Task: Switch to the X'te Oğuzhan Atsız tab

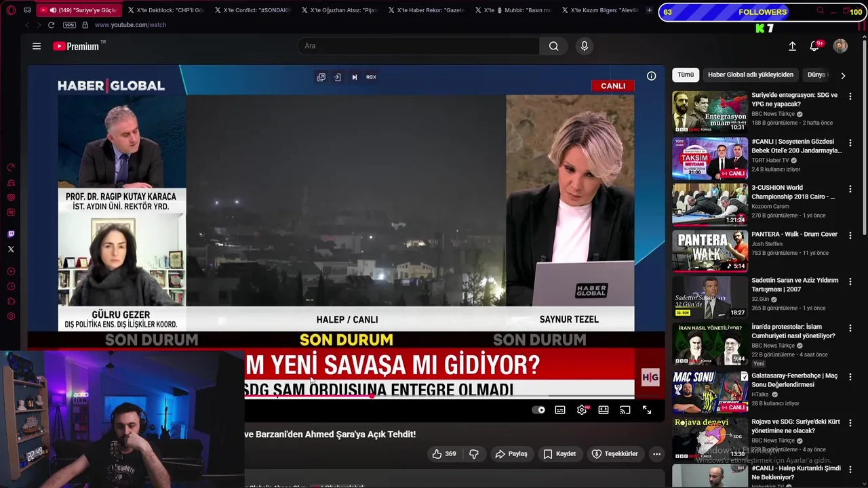Action: pyautogui.click(x=339, y=10)
